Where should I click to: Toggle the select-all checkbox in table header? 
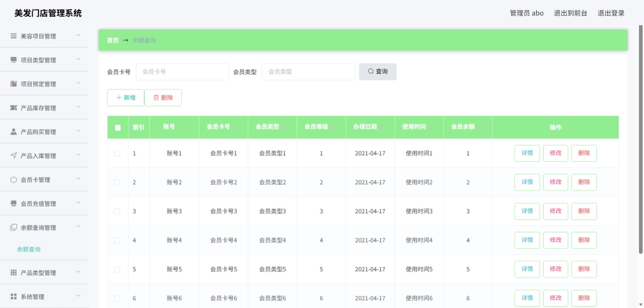pyautogui.click(x=118, y=128)
